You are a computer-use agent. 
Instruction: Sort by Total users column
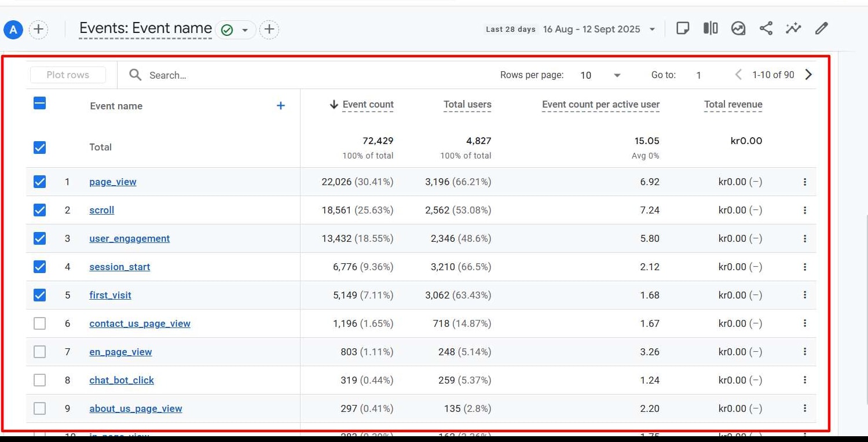(467, 105)
